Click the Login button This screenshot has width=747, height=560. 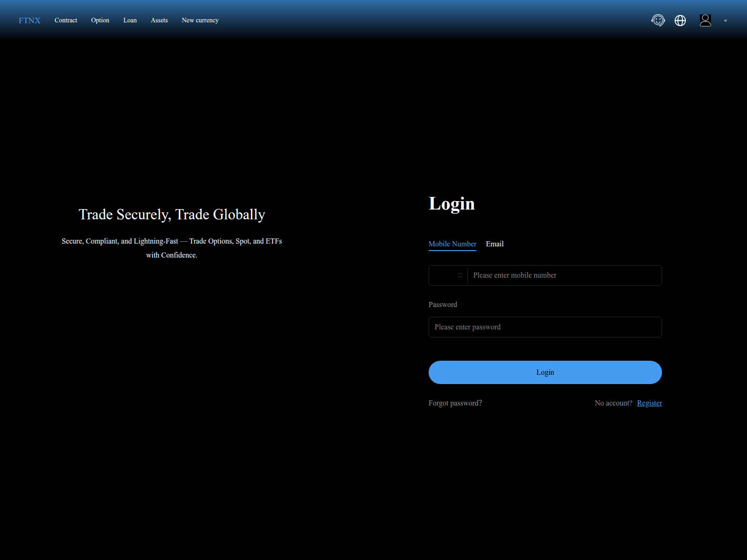point(545,372)
